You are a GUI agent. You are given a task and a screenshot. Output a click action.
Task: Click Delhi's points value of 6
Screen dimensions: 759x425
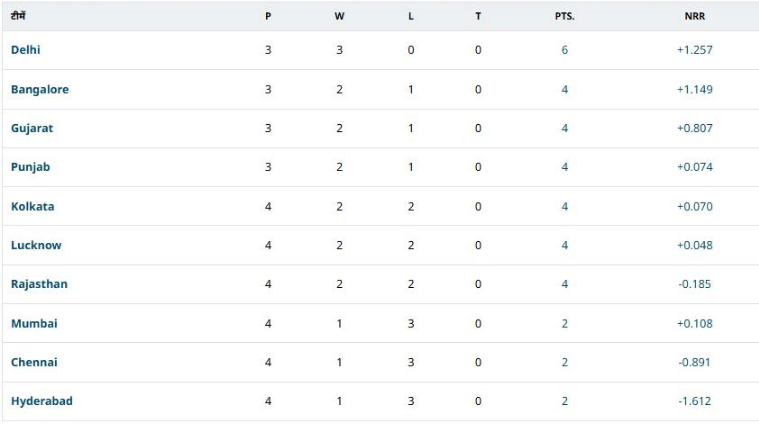coord(564,50)
